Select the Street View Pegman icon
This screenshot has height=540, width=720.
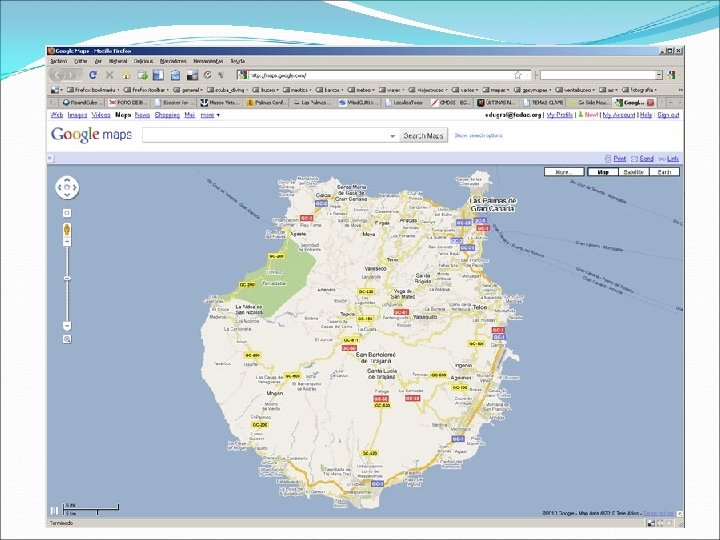click(67, 229)
